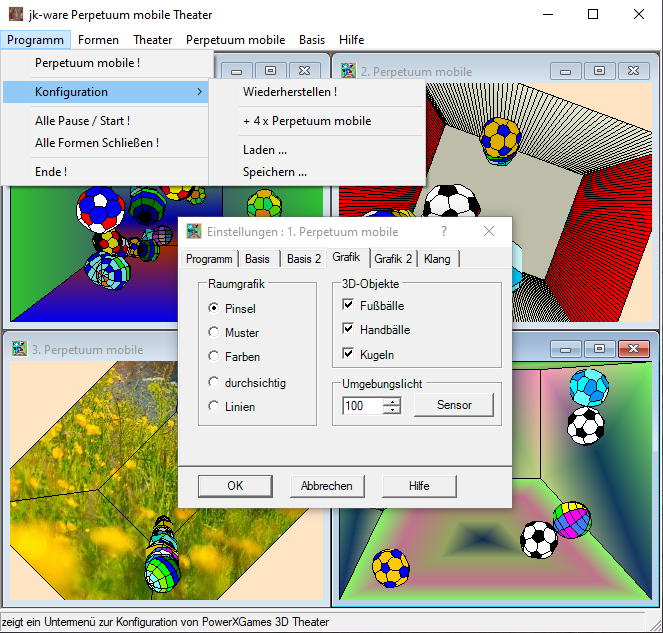This screenshot has height=633, width=663.
Task: Click the Sensor button
Action: point(454,405)
